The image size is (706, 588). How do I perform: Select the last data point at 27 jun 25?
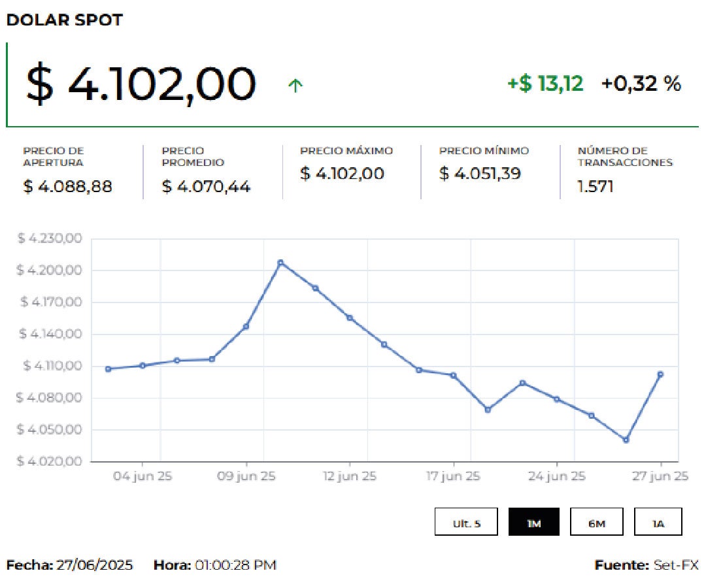click(660, 374)
